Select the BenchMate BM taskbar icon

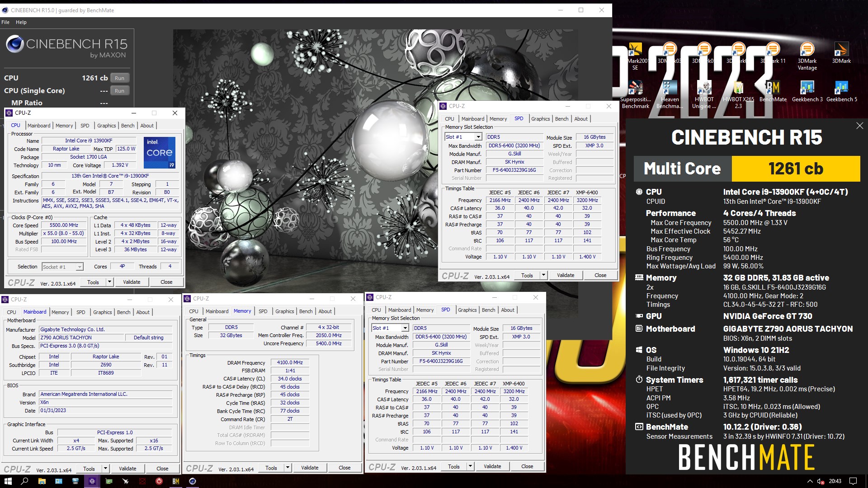click(176, 481)
